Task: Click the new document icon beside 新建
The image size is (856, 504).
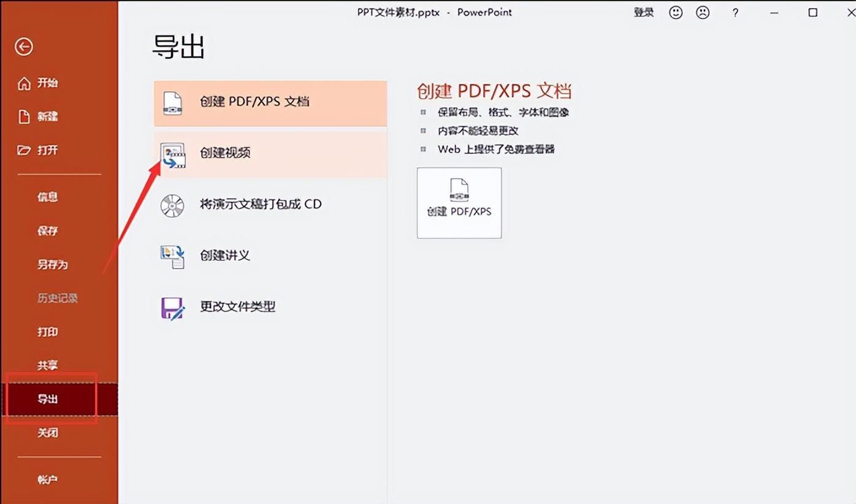Action: (x=24, y=116)
